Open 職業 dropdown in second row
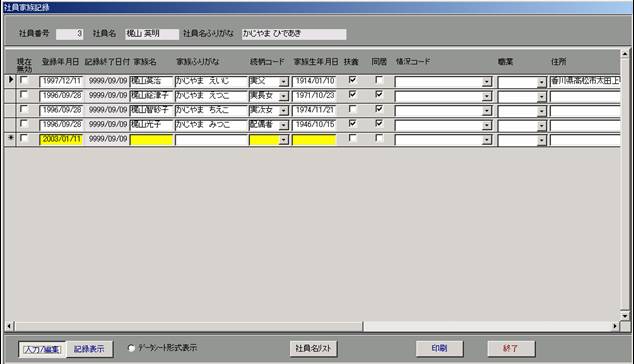 click(x=541, y=97)
